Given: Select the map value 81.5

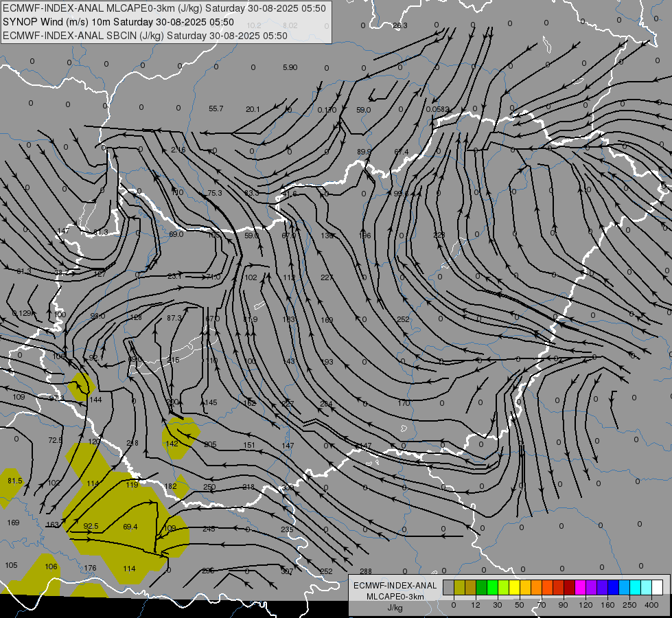Looking at the screenshot, I should pyautogui.click(x=15, y=481).
